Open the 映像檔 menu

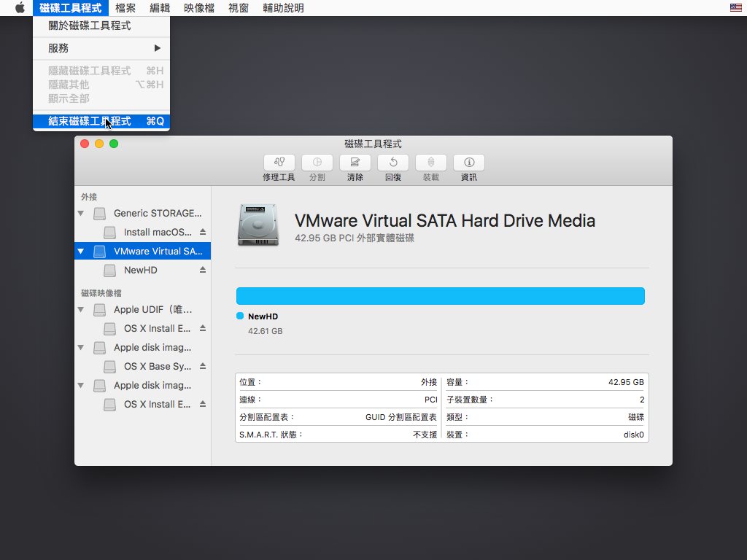[199, 8]
